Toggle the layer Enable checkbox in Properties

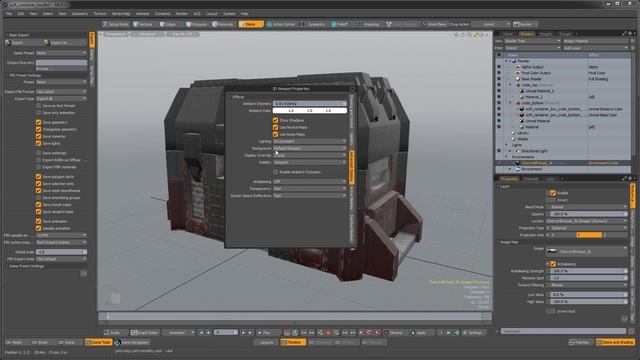tap(553, 193)
